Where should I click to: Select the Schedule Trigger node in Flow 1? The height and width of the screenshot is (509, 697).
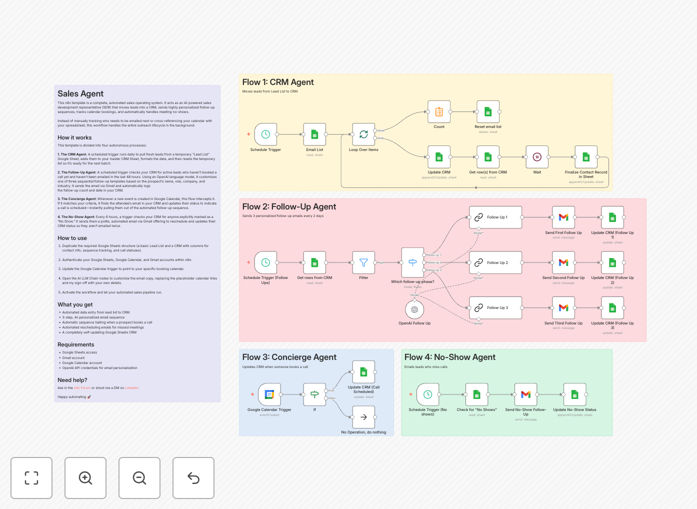[265, 134]
